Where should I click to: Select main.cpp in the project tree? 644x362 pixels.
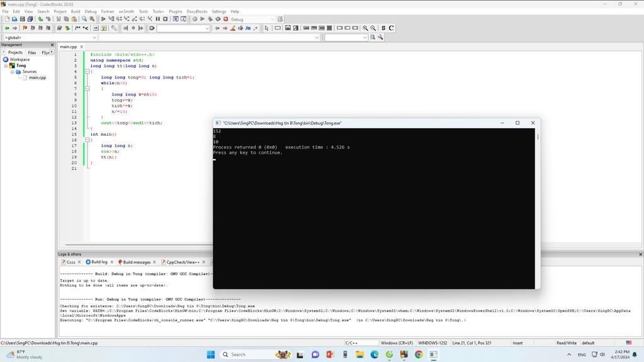[x=37, y=77]
